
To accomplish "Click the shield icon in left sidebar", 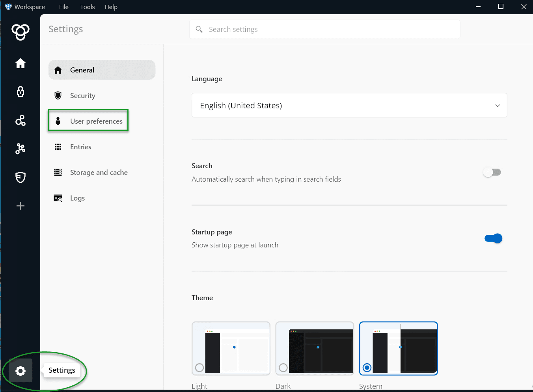I will tap(20, 177).
